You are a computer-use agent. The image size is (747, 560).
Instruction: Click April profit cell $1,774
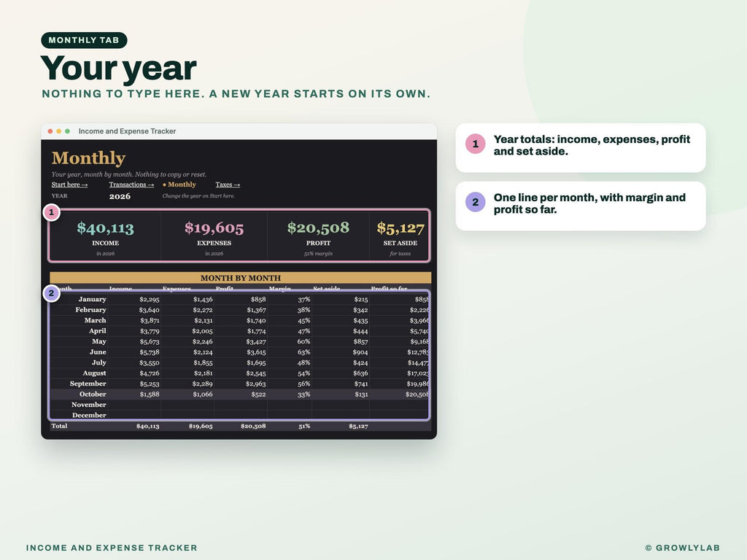tap(256, 331)
